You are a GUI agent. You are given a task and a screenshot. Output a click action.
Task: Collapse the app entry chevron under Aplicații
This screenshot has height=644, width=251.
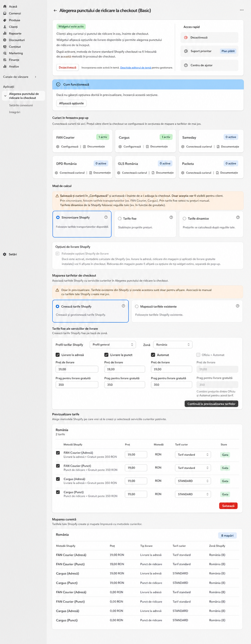coord(5,96)
